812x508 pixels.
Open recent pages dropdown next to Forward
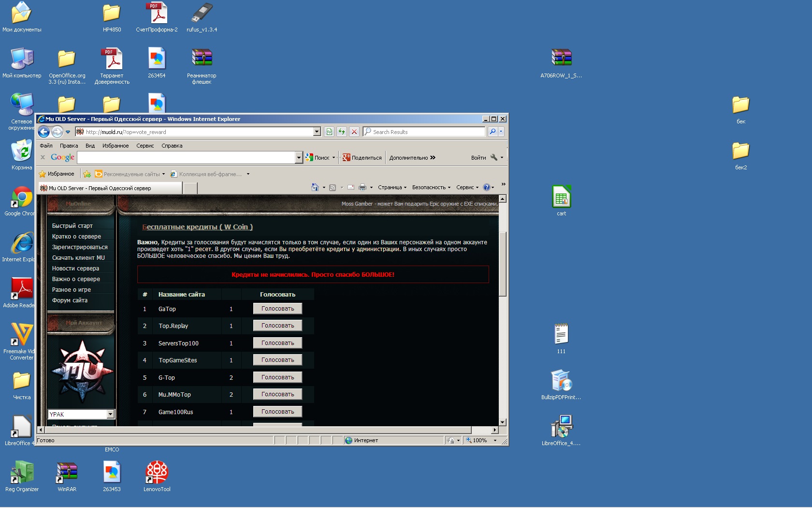coord(68,132)
